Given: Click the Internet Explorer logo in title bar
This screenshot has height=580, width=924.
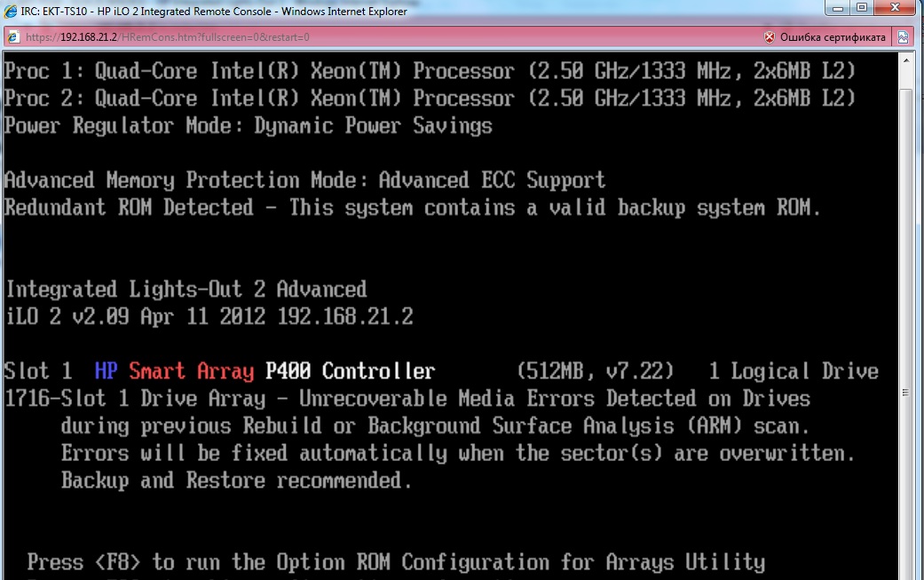Looking at the screenshot, I should tap(11, 12).
